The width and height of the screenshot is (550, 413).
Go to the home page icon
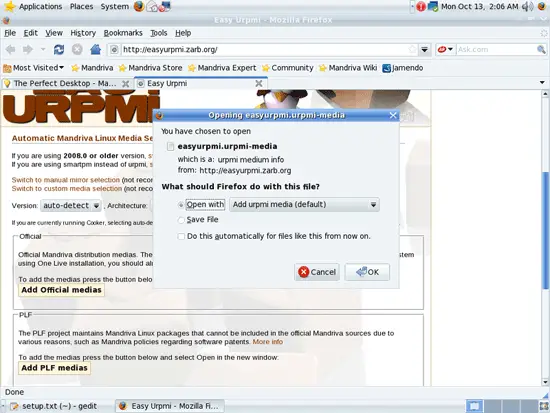point(95,49)
